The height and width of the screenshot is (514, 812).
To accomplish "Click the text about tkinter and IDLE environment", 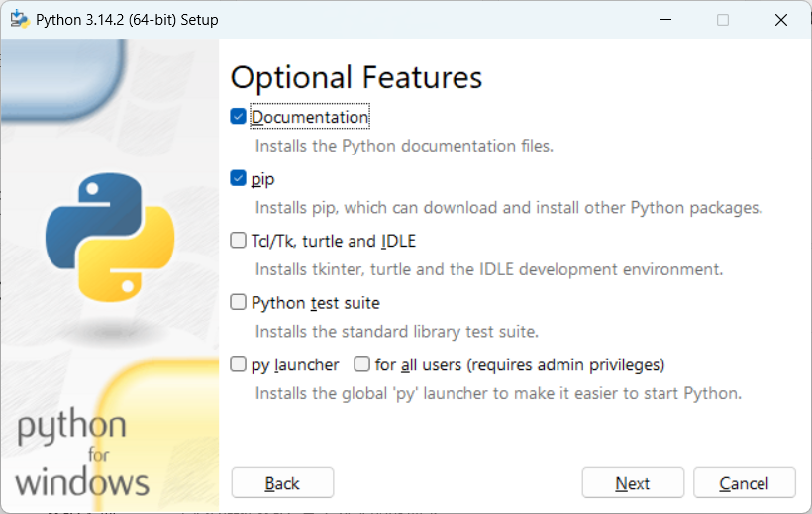I will (489, 269).
